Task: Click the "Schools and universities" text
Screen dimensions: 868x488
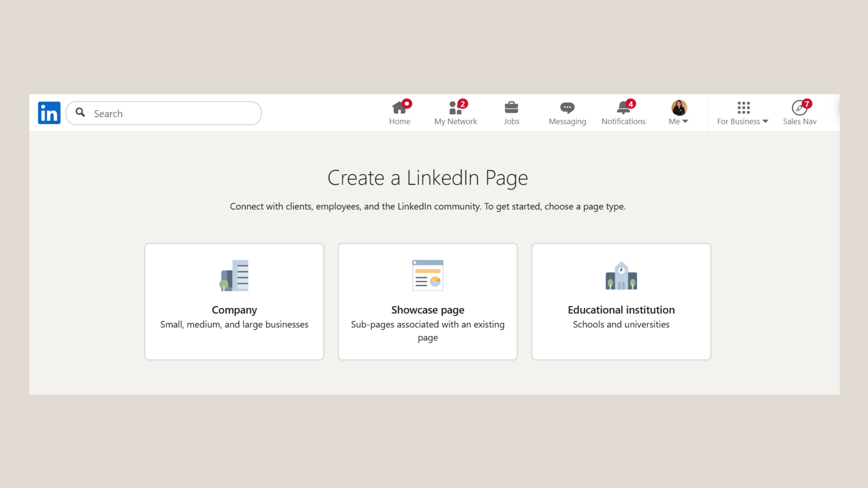Action: [x=621, y=325]
